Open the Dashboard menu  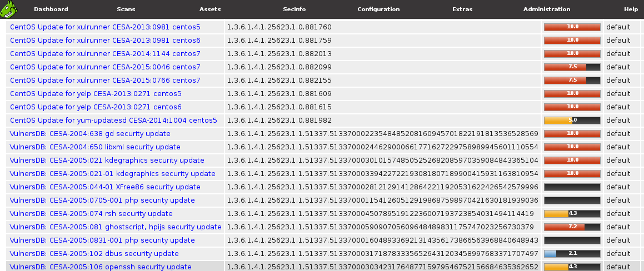coord(51,9)
